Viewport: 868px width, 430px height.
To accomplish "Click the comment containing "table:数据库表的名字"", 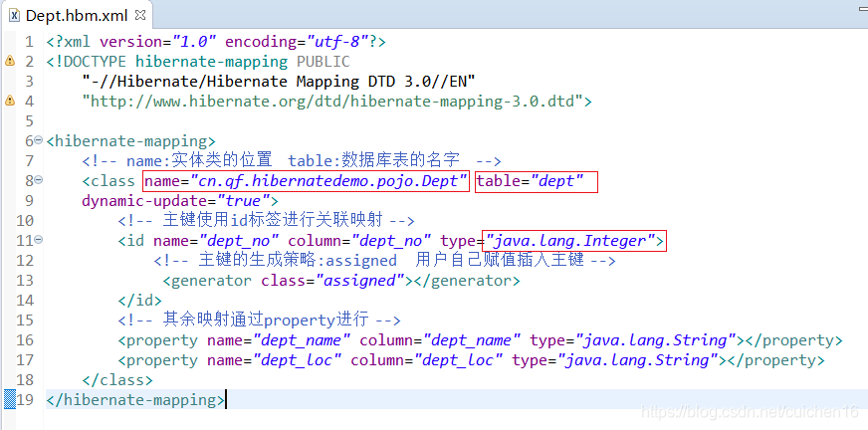I will (292, 161).
